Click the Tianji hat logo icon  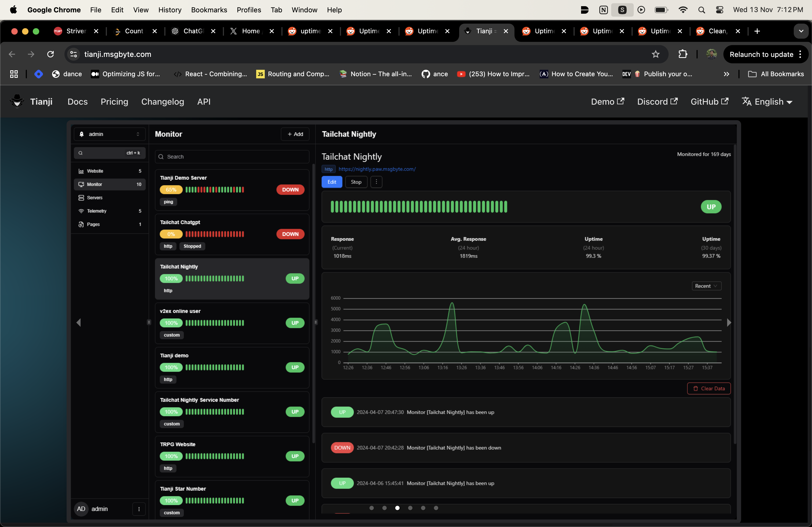pos(17,101)
